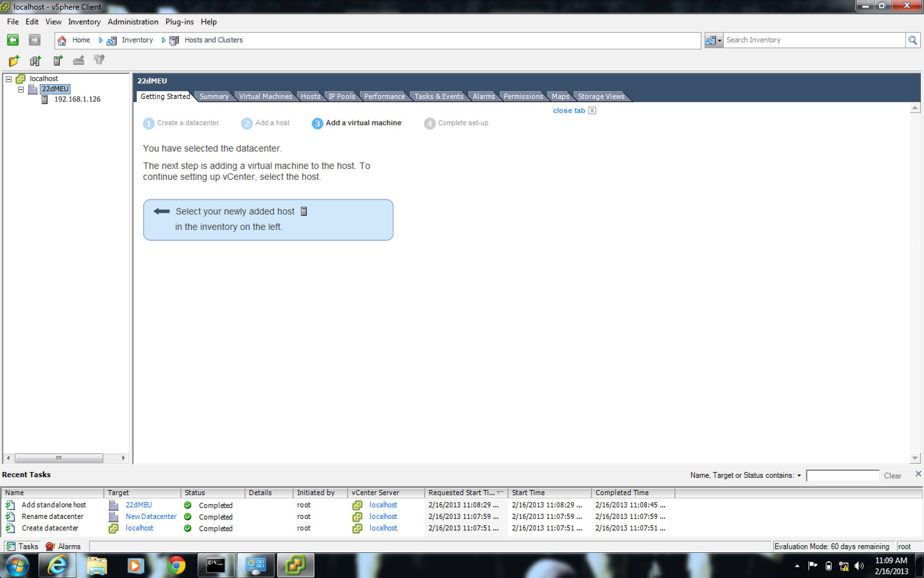Click the main panel scroll down arrow
This screenshot has height=578, width=924.
(915, 458)
